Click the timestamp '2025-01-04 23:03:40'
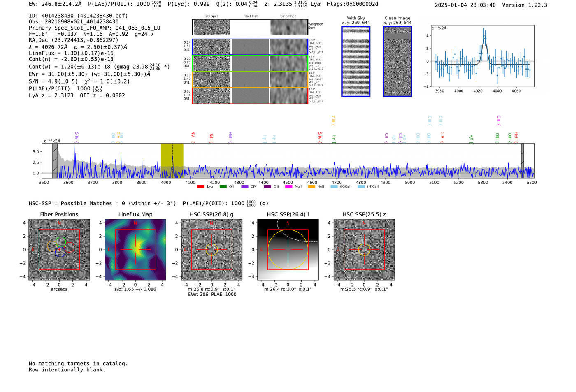The height and width of the screenshot is (392, 576). click(465, 5)
